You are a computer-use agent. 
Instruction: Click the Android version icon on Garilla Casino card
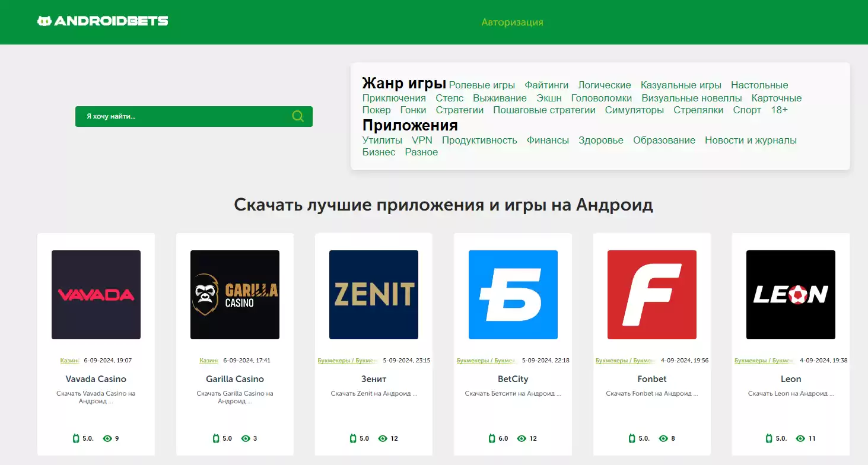(x=216, y=438)
